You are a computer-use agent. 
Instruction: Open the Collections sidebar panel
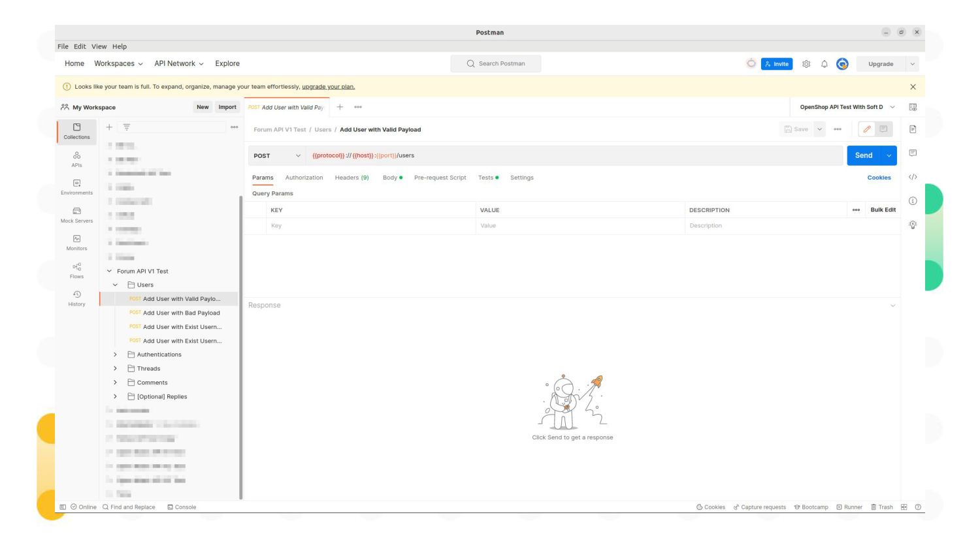(x=76, y=131)
